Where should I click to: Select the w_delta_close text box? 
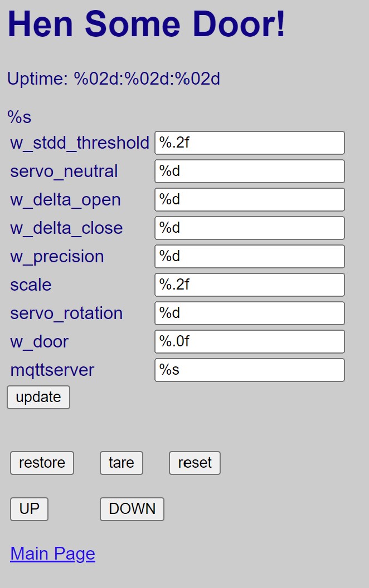tap(249, 228)
